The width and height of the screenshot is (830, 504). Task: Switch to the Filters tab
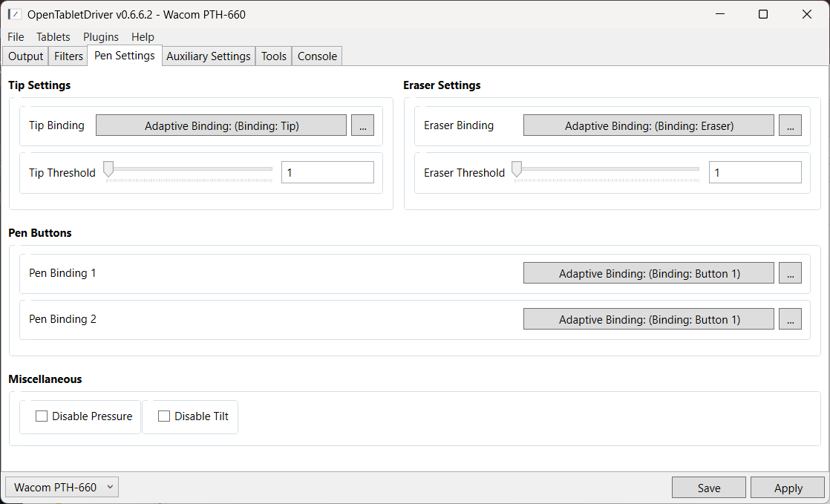click(69, 56)
